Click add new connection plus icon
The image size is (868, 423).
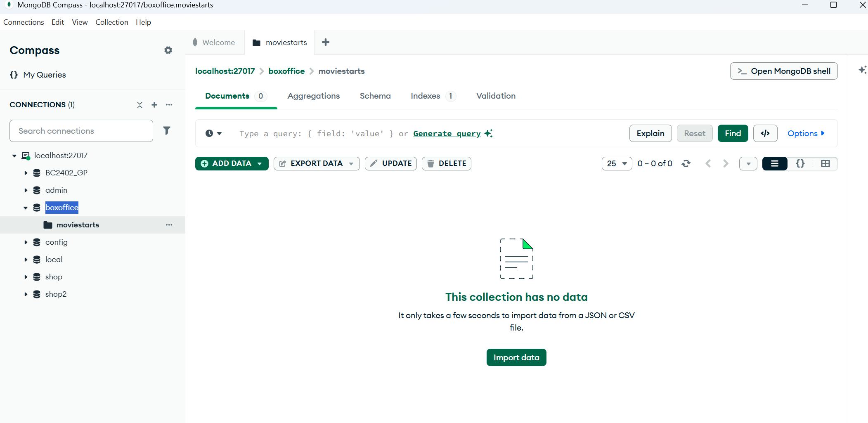click(x=154, y=105)
